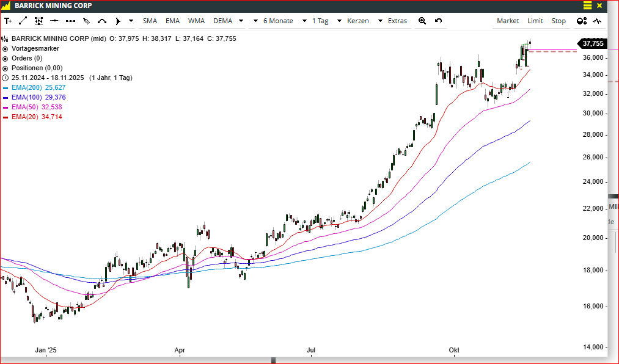Image resolution: width=619 pixels, height=364 pixels.
Task: Click the 37,755 current price label
Action: pyautogui.click(x=592, y=43)
